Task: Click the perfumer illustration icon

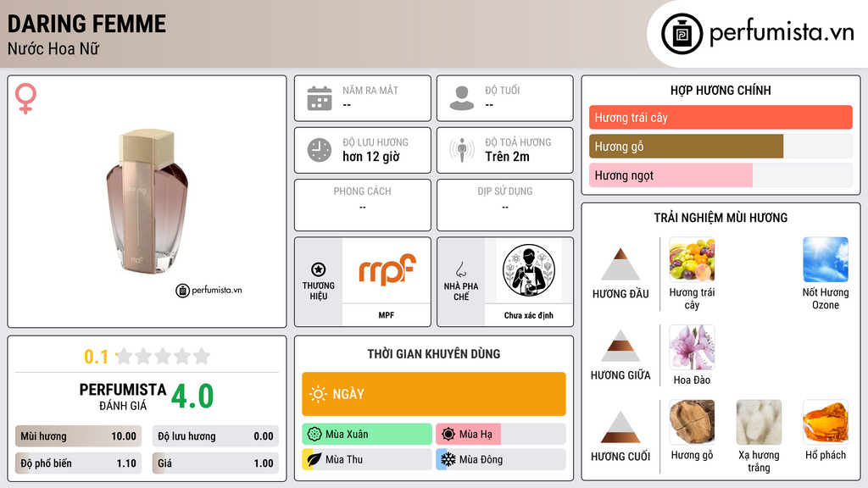Action: coord(529,270)
